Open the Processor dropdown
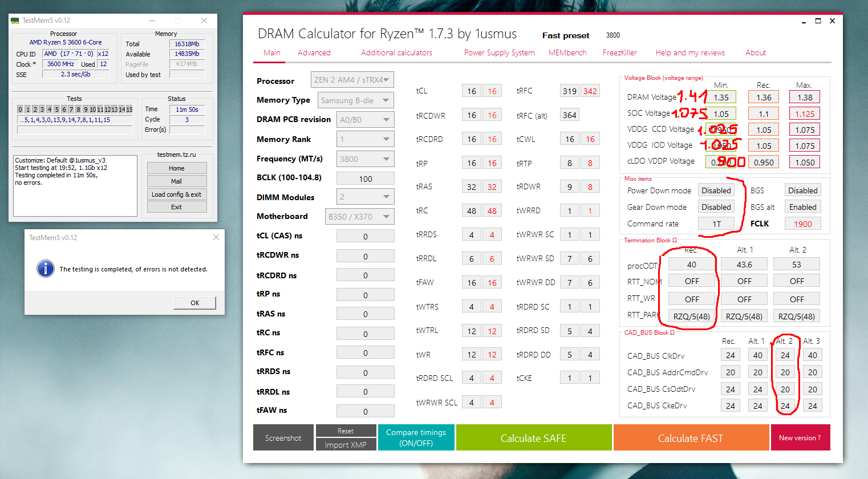Image resolution: width=868 pixels, height=479 pixels. click(352, 80)
